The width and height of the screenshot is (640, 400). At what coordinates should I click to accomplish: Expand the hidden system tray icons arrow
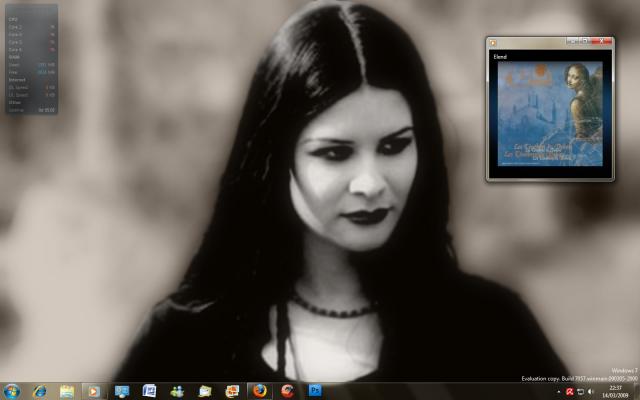pos(558,391)
